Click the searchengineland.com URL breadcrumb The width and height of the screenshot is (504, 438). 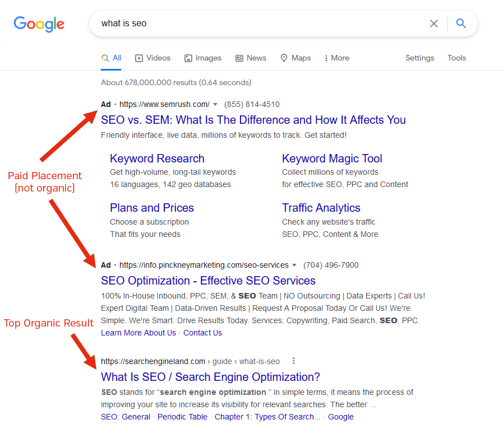190,362
